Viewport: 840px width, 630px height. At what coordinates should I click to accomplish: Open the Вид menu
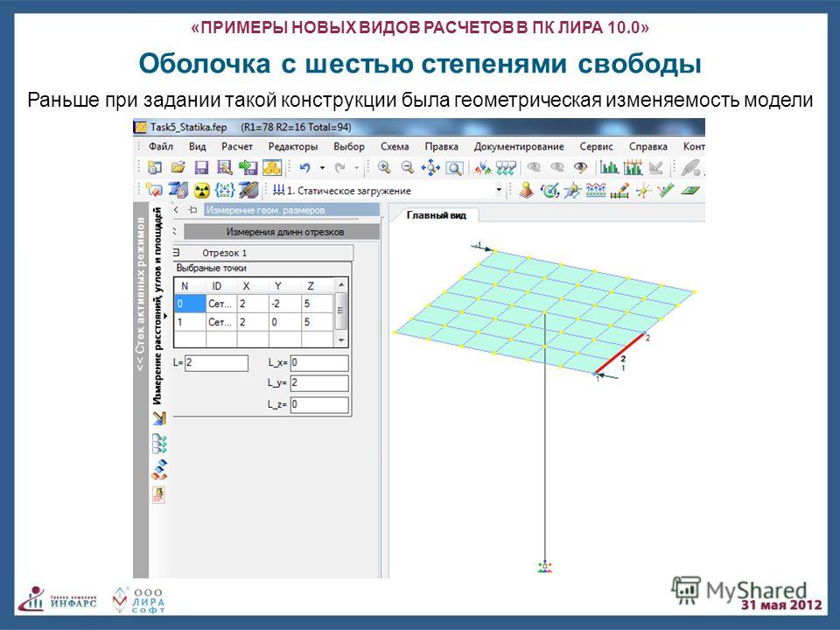point(197,146)
